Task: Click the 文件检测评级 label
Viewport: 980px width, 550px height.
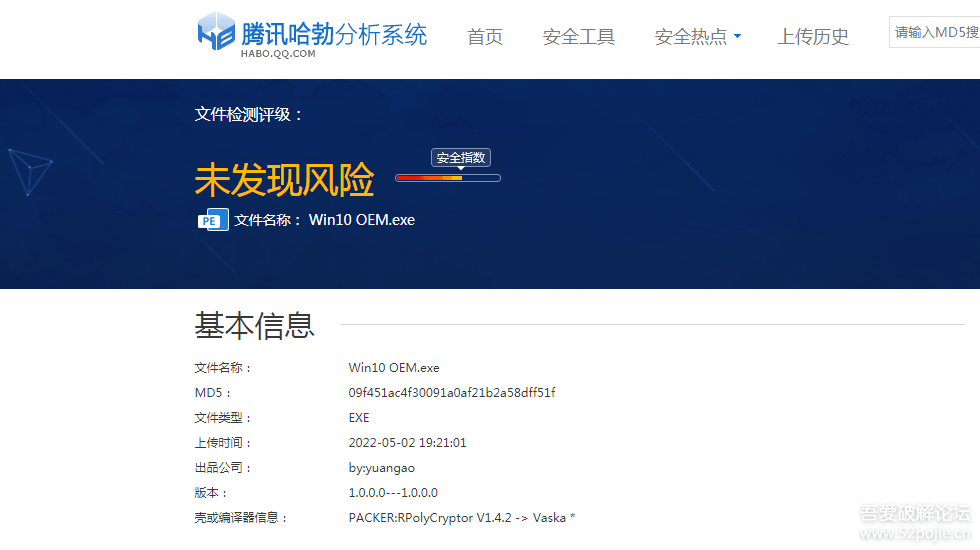Action: coord(248,114)
